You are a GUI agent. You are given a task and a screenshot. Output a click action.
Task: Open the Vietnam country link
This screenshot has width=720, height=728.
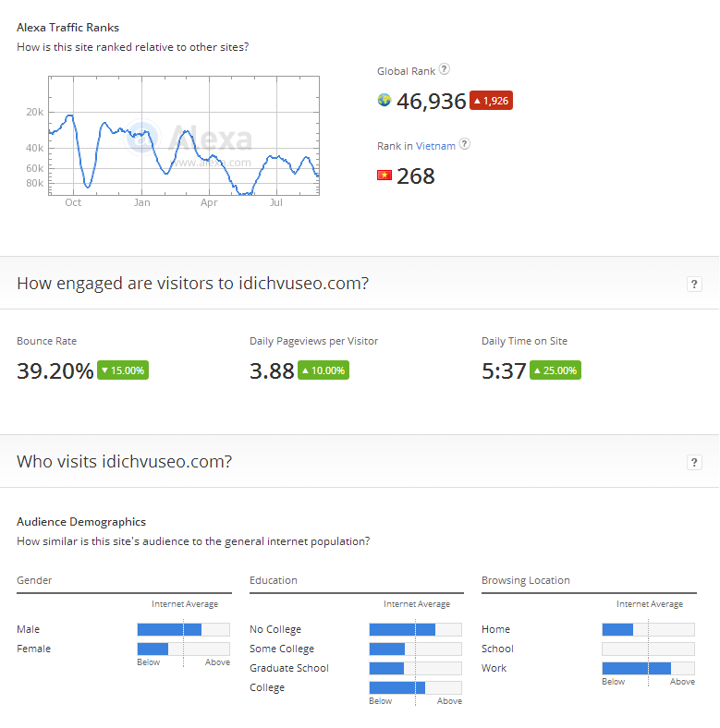[x=435, y=146]
